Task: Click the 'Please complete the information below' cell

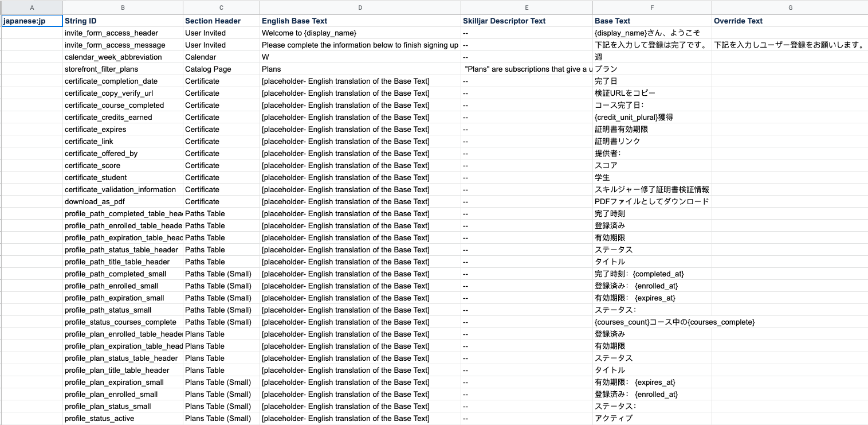Action: 360,45
